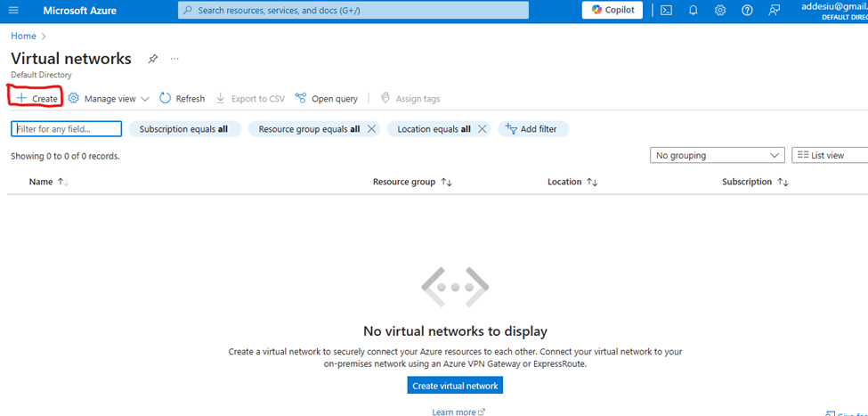868x416 pixels.
Task: Expand the Manage view dropdown
Action: pyautogui.click(x=109, y=99)
